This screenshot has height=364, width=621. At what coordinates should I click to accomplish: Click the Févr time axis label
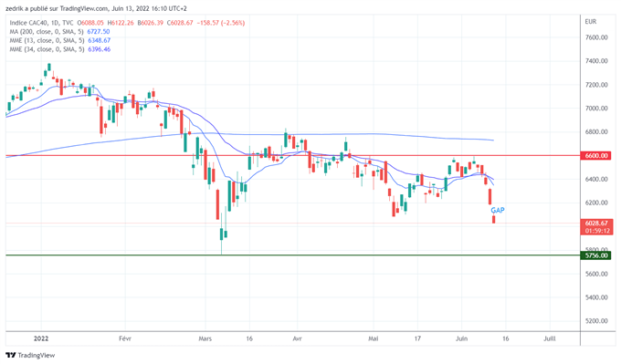(x=125, y=338)
